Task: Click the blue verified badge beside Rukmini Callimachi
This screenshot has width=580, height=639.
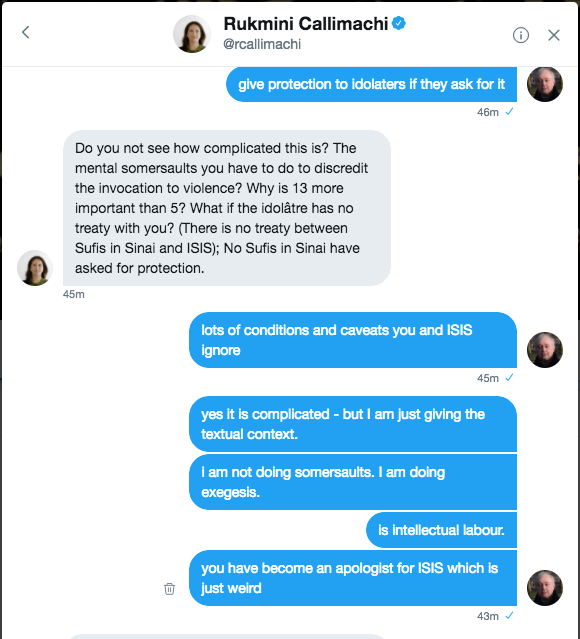Action: 399,23
